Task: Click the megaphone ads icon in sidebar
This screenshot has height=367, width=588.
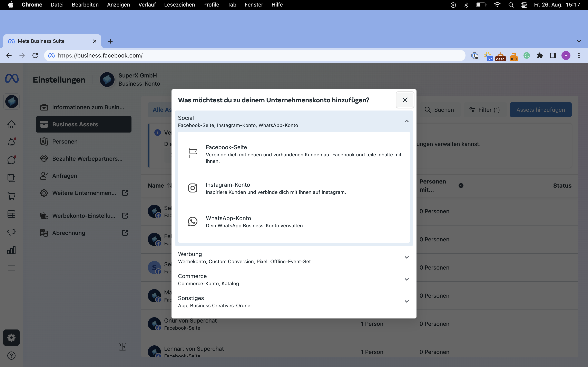Action: pyautogui.click(x=11, y=232)
